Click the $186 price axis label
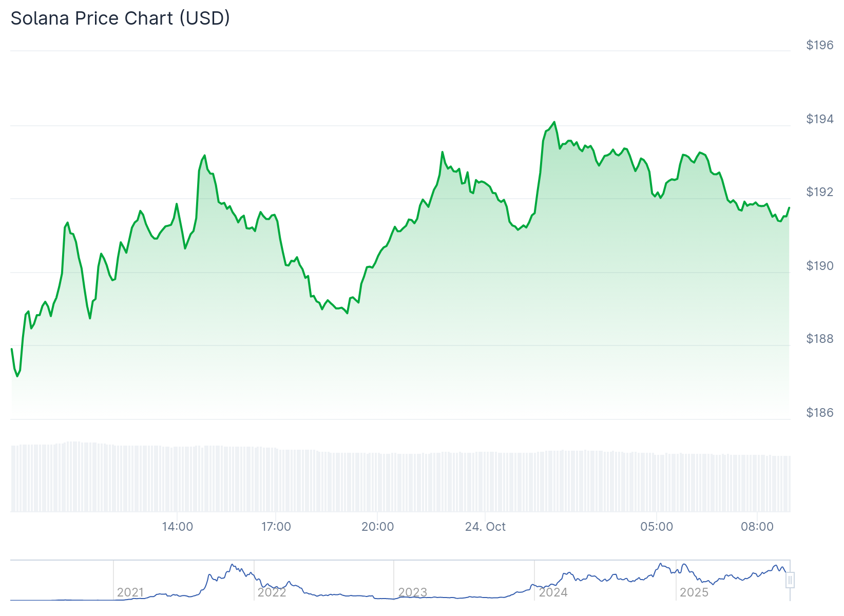 tap(820, 413)
